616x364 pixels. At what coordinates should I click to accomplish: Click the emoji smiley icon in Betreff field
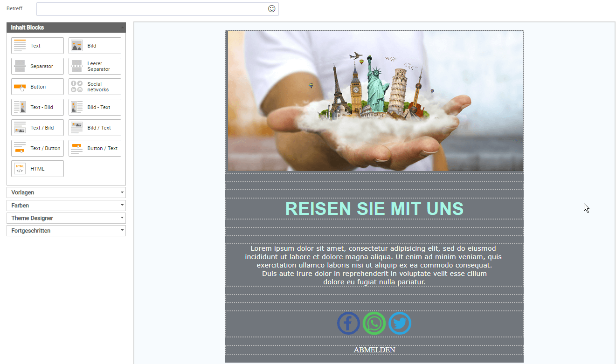(x=271, y=9)
